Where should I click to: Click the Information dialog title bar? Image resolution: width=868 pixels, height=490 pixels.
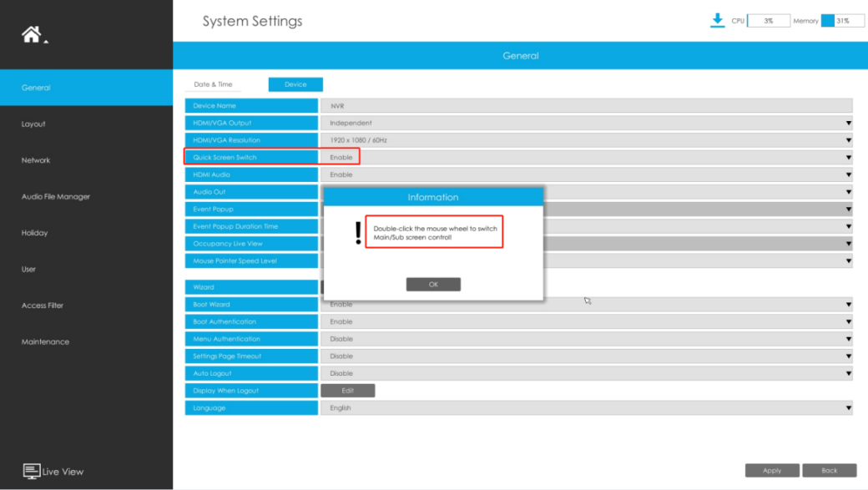[433, 197]
